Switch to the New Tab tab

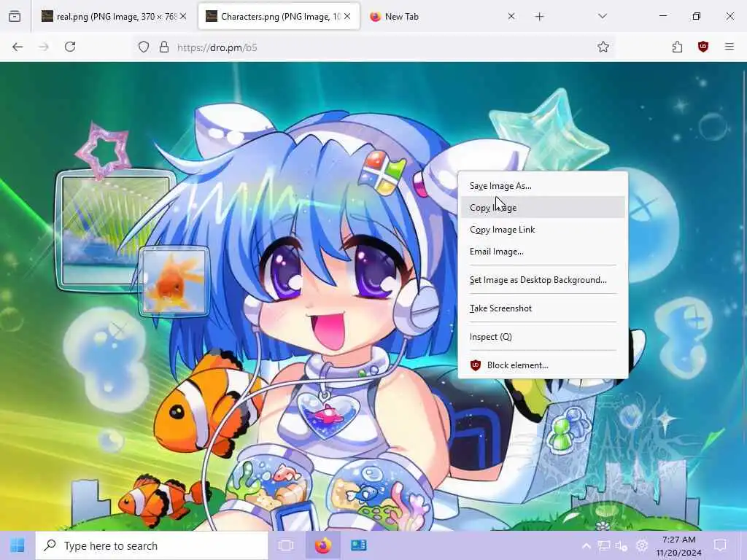[x=442, y=16]
